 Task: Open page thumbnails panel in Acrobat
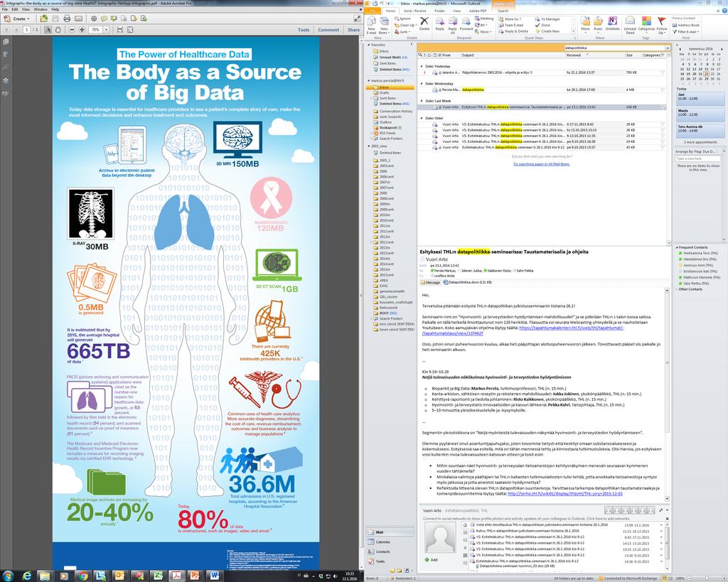pyautogui.click(x=6, y=42)
